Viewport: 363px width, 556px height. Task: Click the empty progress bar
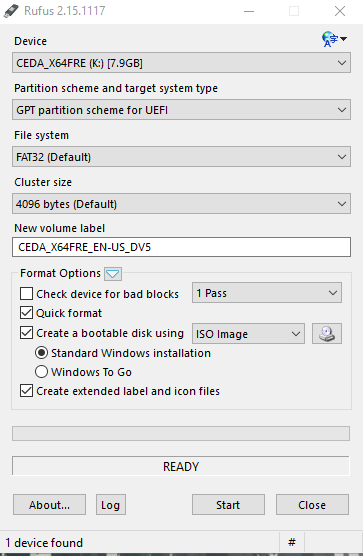pyautogui.click(x=181, y=433)
